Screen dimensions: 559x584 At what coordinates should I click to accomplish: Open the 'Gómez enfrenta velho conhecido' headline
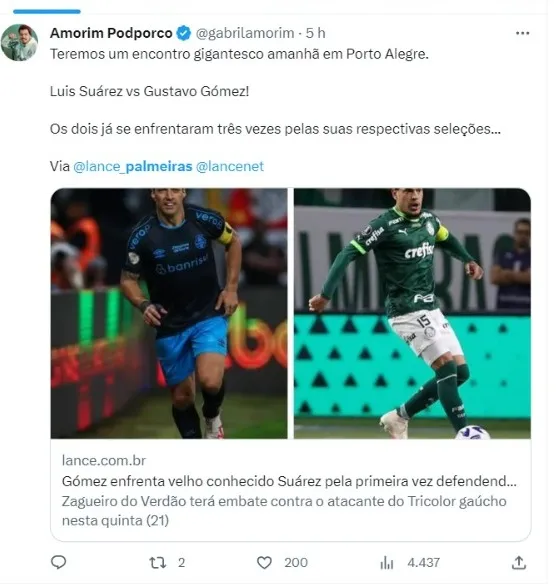coord(289,481)
